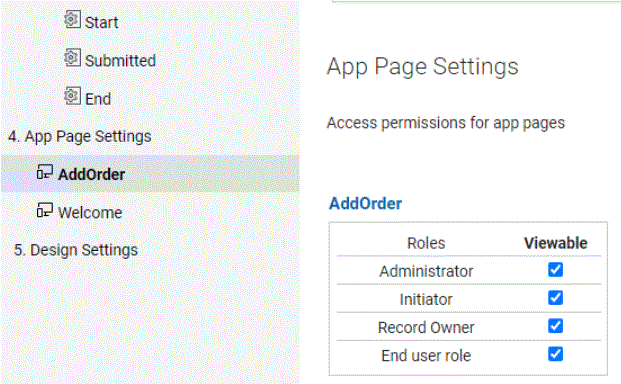Screen dimensions: 621x384
Task: Click the gear icon beside End
Action: (72, 96)
